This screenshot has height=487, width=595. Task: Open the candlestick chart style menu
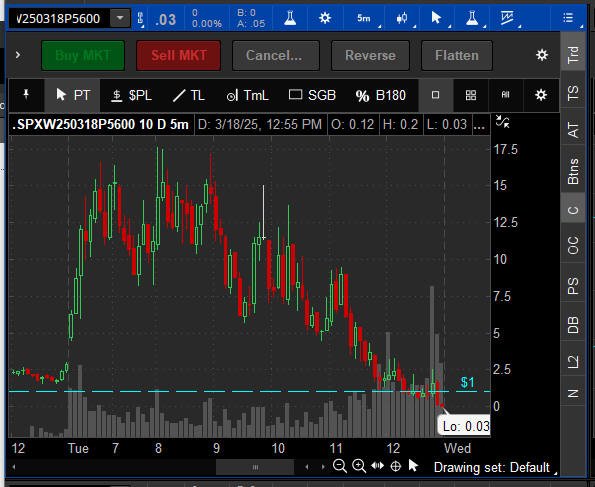[x=402, y=18]
